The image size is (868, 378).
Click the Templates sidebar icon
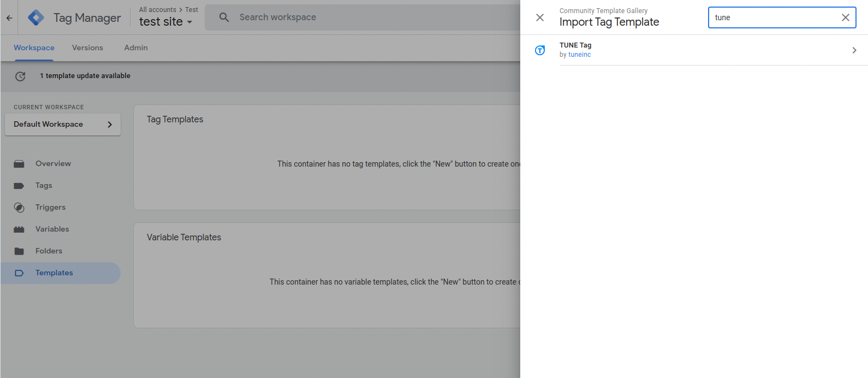pos(19,273)
